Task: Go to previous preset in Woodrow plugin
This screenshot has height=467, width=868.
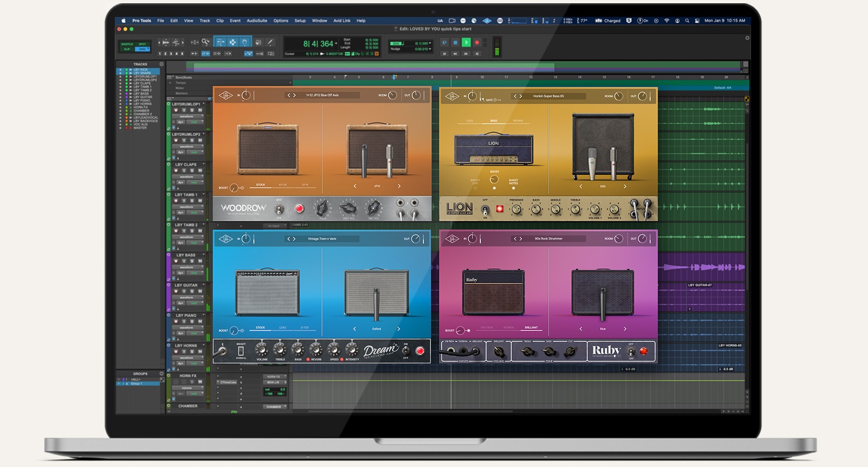Action: 289,95
